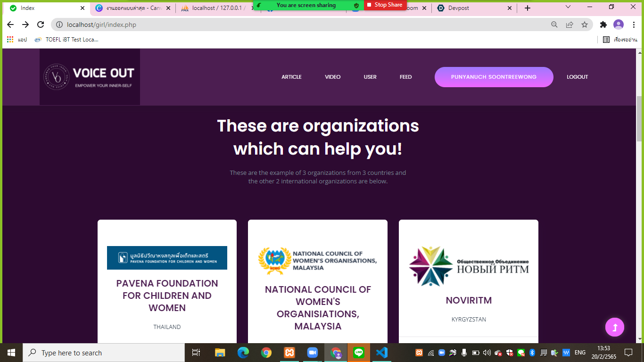
Task: Open Chrome three-dot menu
Action: pos(634,25)
